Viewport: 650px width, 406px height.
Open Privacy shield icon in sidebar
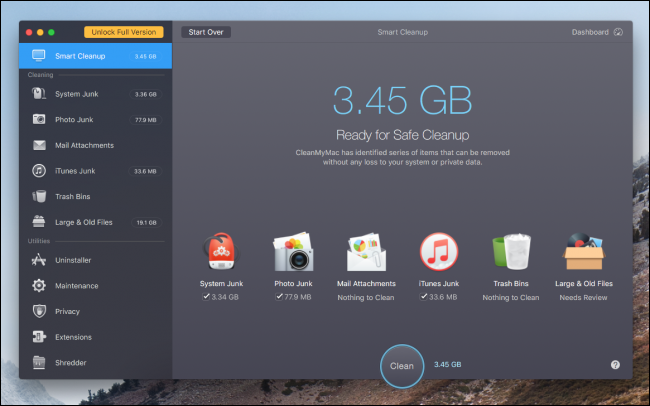(39, 311)
